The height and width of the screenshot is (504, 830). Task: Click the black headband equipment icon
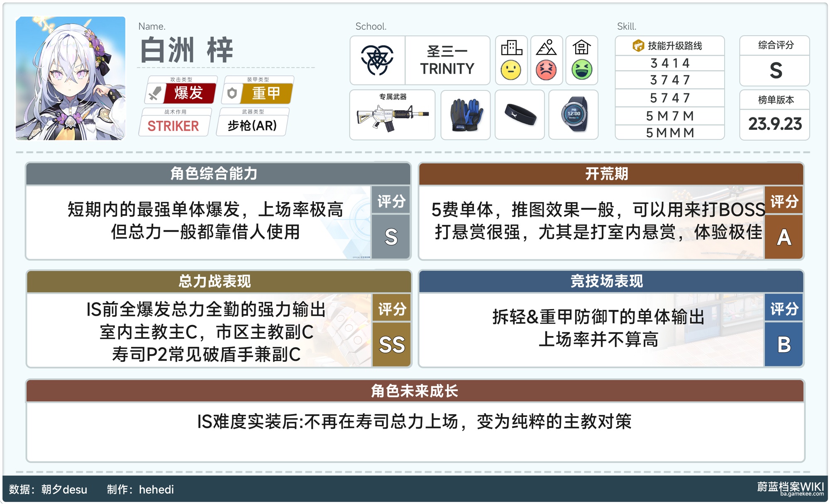pos(520,115)
